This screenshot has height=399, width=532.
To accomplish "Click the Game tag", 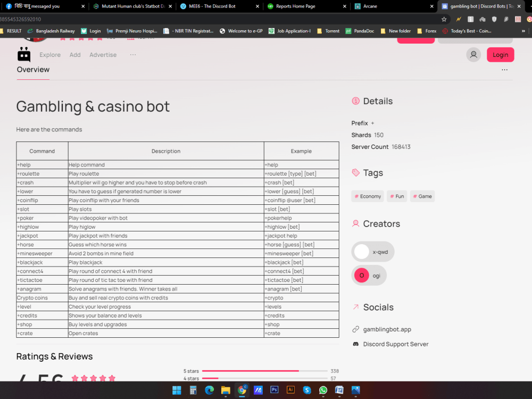I will [x=422, y=196].
